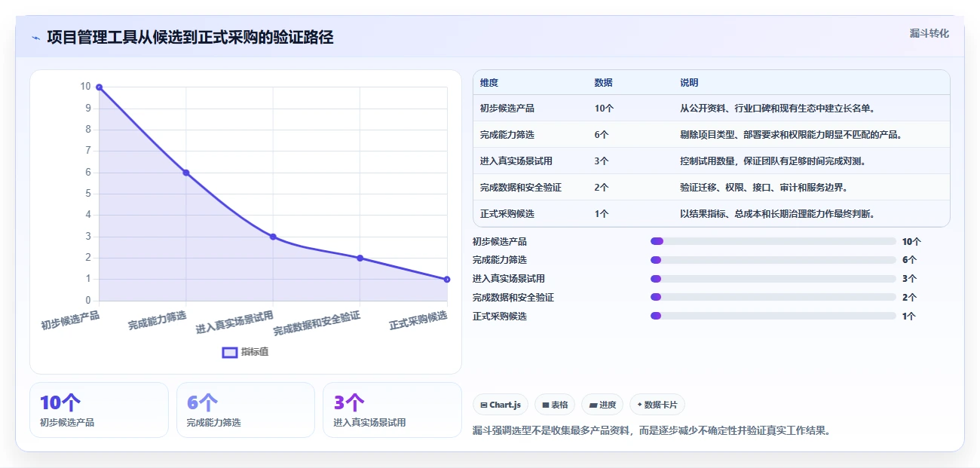Click the 2个 table cell

pyautogui.click(x=602, y=188)
